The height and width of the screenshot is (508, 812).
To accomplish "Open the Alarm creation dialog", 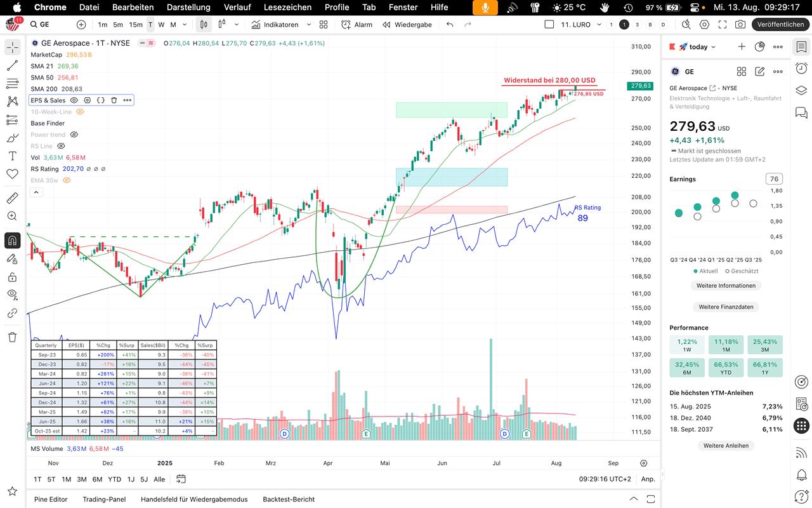I will [357, 24].
